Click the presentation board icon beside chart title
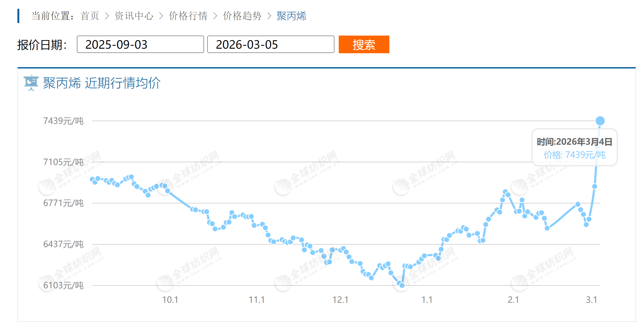The height and width of the screenshot is (325, 644). coord(31,83)
